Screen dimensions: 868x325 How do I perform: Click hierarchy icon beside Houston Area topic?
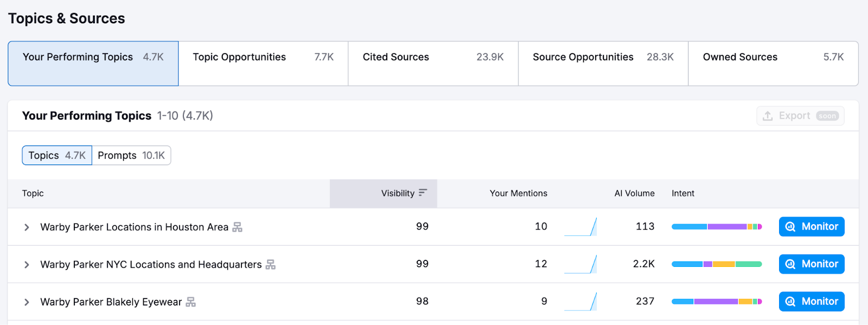coord(237,227)
